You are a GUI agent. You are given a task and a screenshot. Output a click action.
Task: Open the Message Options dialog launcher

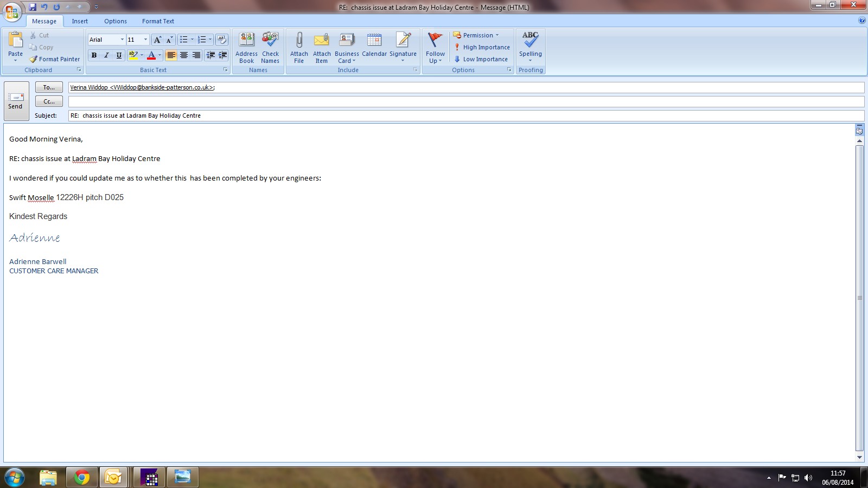509,70
